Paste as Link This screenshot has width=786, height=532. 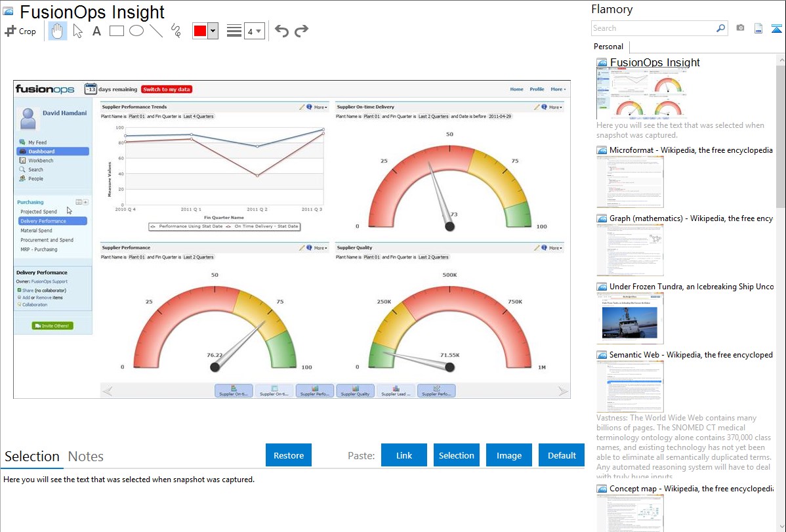pyautogui.click(x=404, y=455)
